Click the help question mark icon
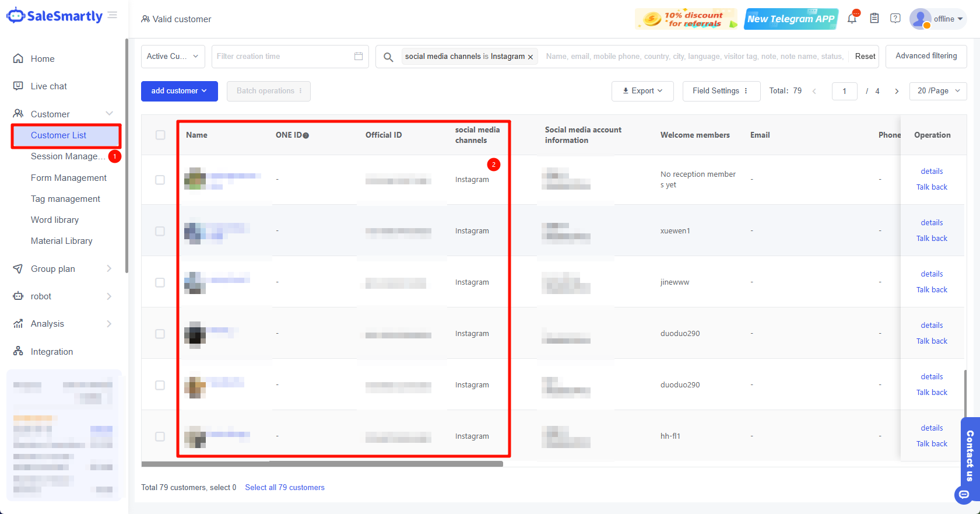 [x=895, y=19]
